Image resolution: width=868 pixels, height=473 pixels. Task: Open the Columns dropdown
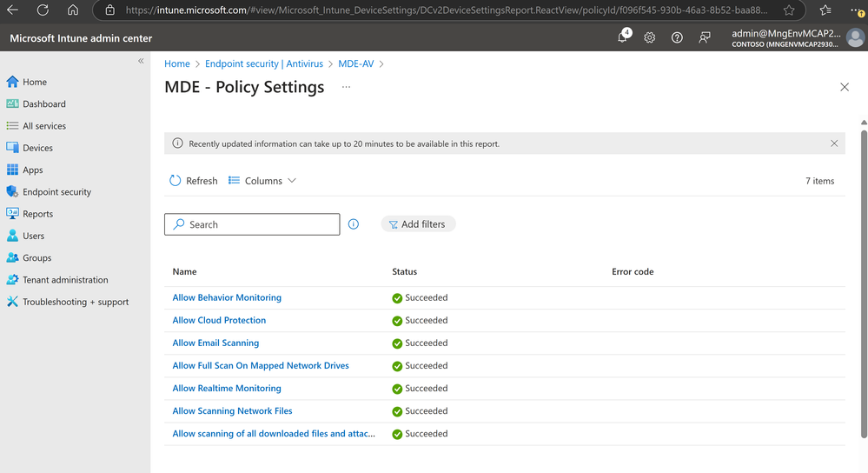(262, 181)
